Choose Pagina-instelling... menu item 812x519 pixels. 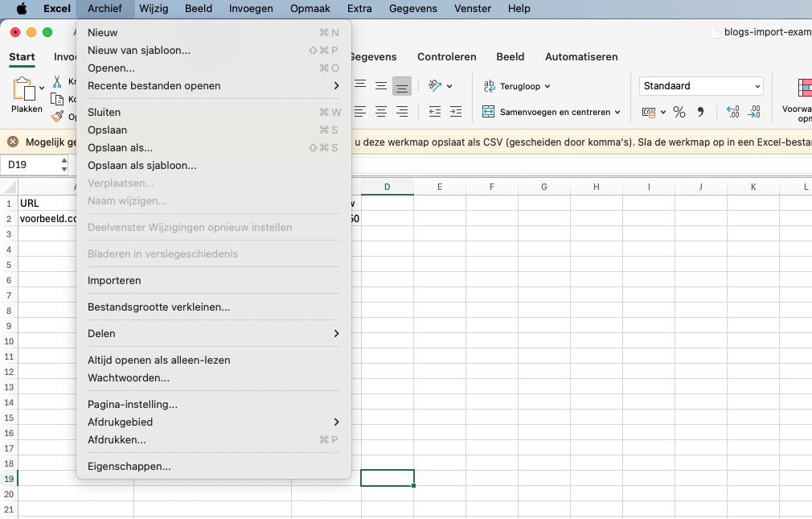click(x=213, y=405)
